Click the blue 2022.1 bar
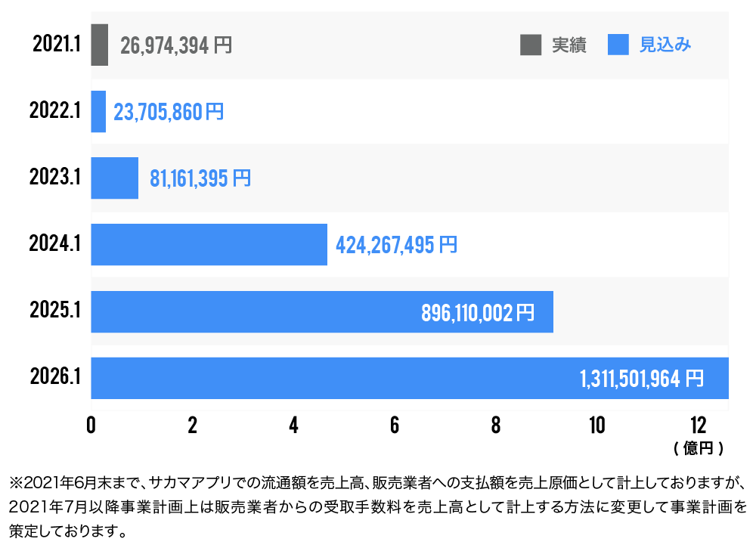This screenshot has height=548, width=756. pyautogui.click(x=98, y=111)
